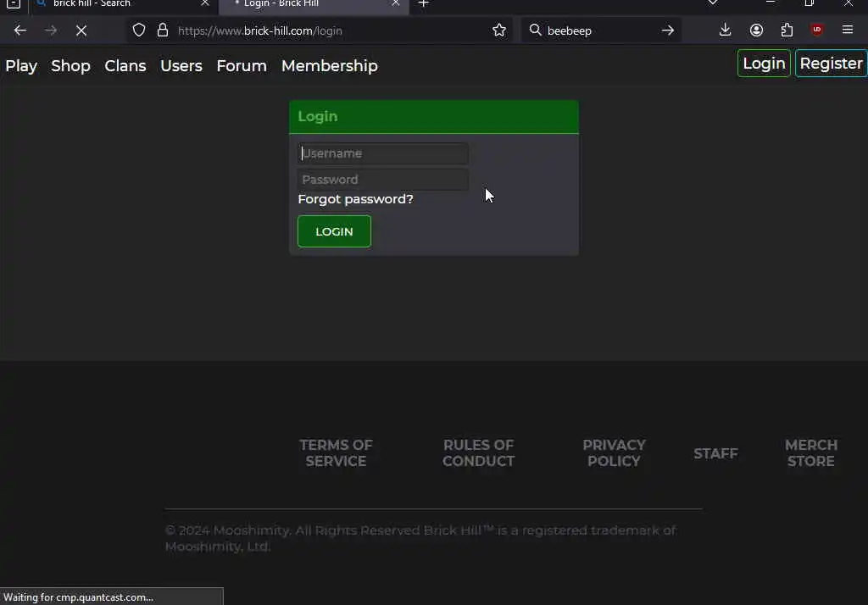Go back using the browser back arrow

click(20, 31)
